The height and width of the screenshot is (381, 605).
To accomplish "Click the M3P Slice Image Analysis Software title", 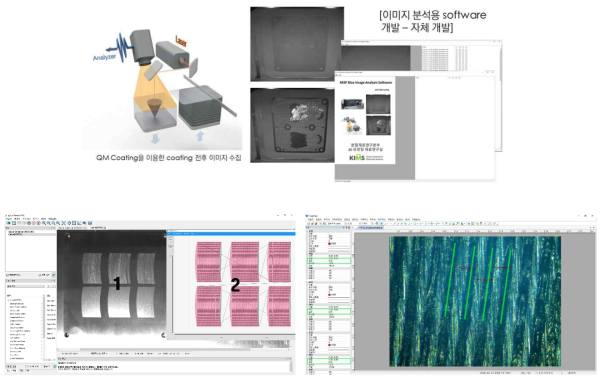I will point(366,82).
